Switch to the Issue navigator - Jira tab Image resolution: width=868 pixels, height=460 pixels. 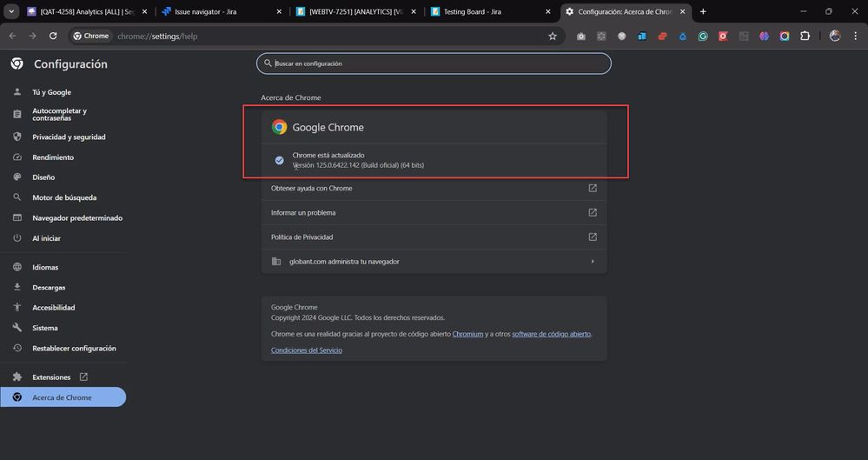(222, 11)
